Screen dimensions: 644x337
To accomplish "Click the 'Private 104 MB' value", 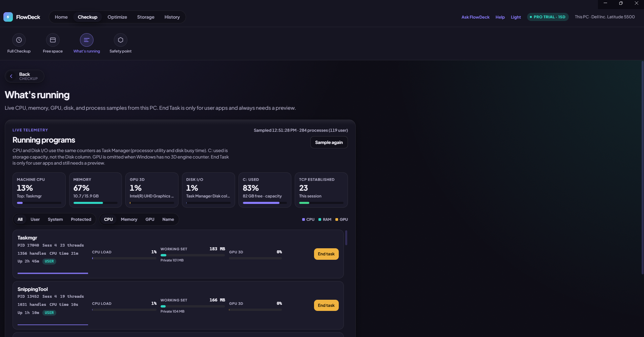I will [x=172, y=312].
